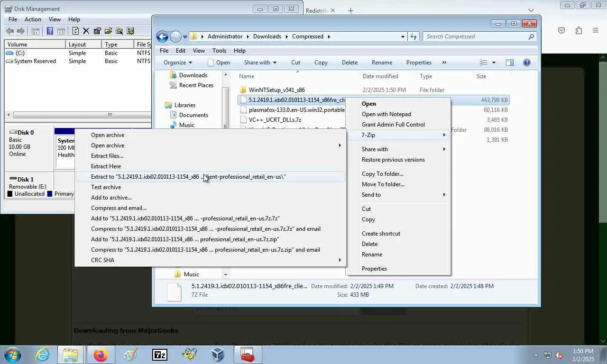
Task: Open VirtualBox cube icon on taskbar
Action: 218,355
